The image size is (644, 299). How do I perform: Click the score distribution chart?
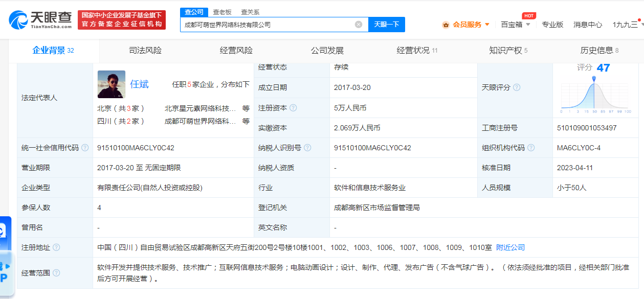click(596, 95)
